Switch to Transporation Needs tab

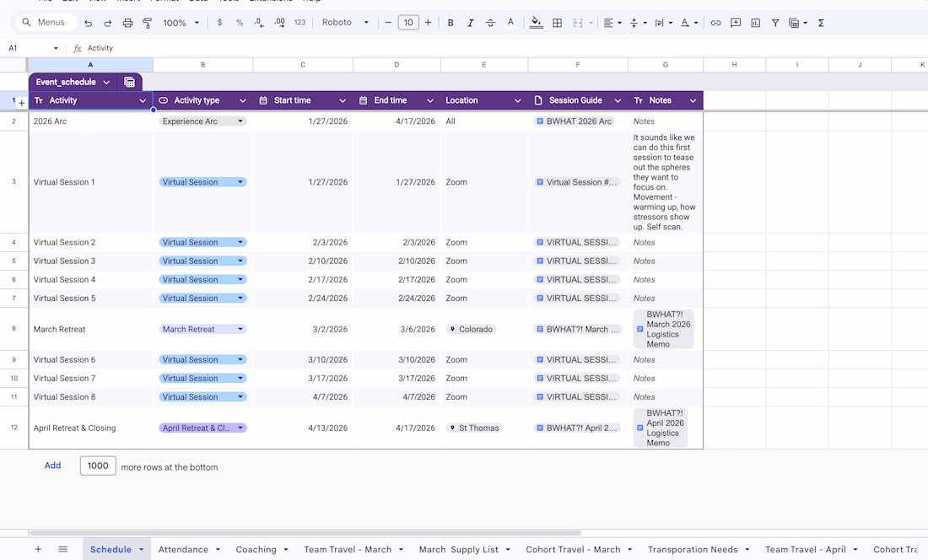click(x=693, y=549)
